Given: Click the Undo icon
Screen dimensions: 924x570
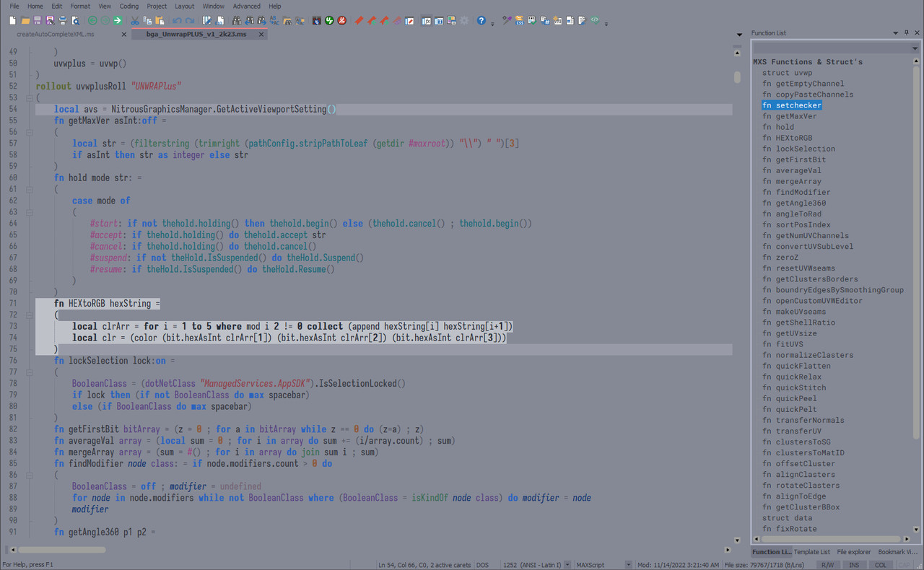Looking at the screenshot, I should click(176, 21).
